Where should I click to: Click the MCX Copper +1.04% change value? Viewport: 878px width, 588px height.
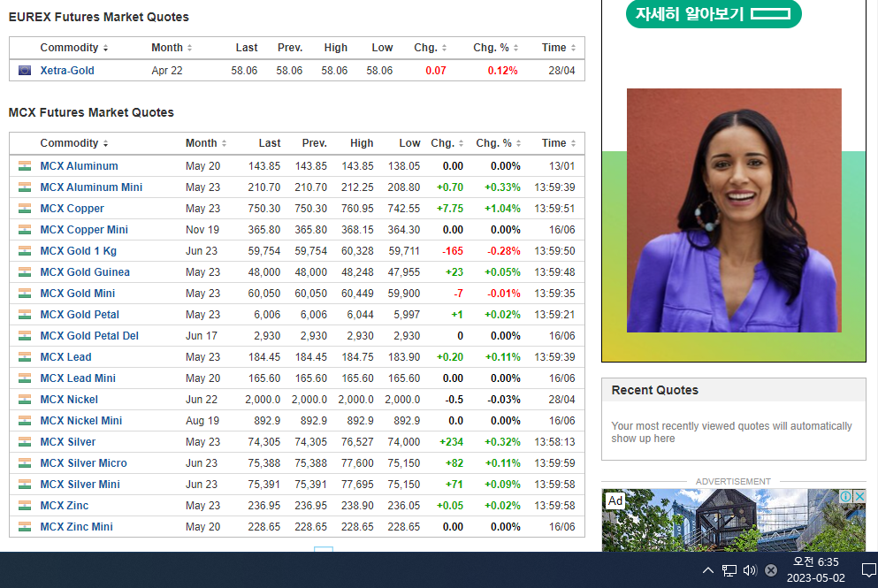[x=502, y=209]
